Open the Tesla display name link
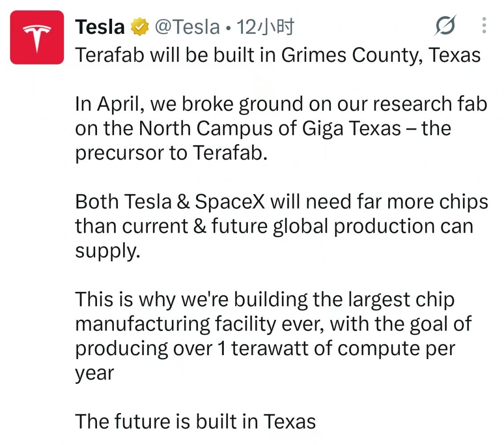 pyautogui.click(x=100, y=27)
